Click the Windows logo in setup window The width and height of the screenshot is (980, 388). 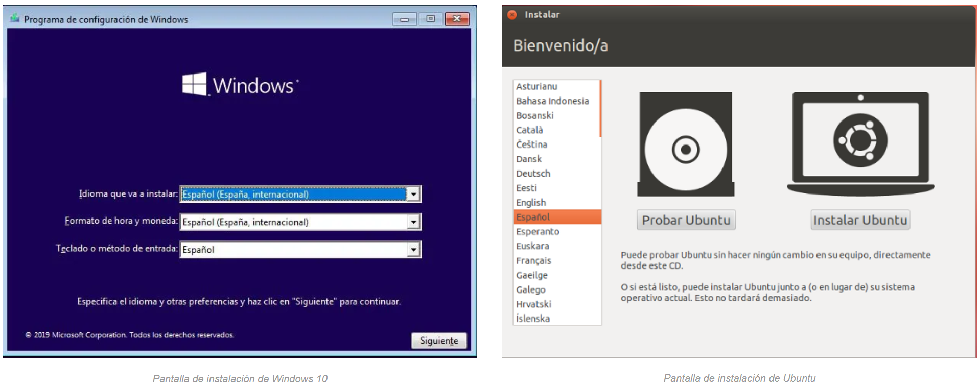coord(195,84)
